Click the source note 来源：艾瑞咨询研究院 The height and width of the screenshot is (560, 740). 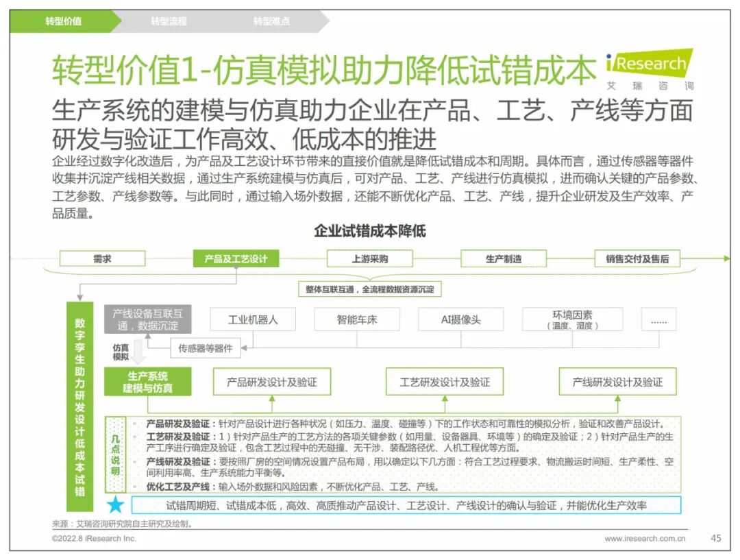pyautogui.click(x=122, y=524)
